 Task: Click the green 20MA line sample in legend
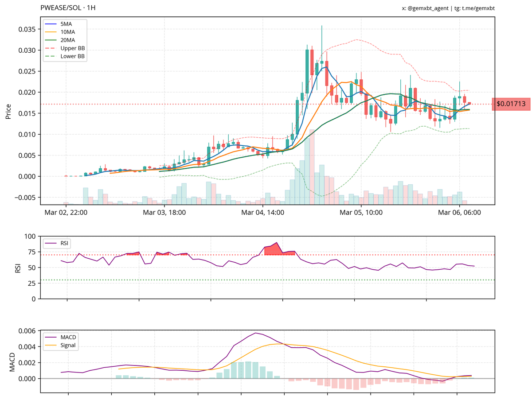50,39
